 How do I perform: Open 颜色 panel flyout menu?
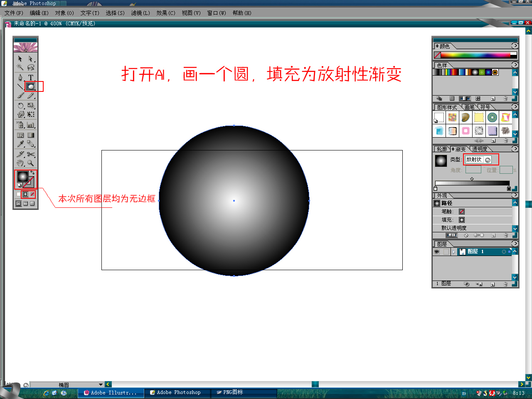click(x=515, y=46)
